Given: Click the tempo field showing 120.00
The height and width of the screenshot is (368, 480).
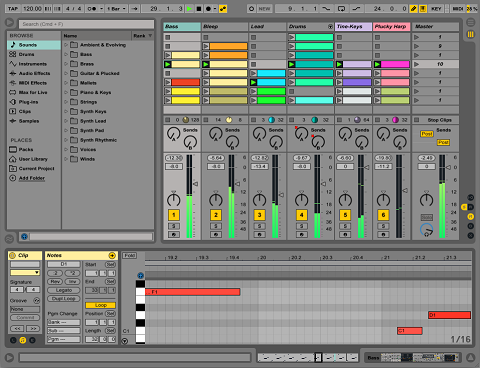Looking at the screenshot, I should point(32,9).
